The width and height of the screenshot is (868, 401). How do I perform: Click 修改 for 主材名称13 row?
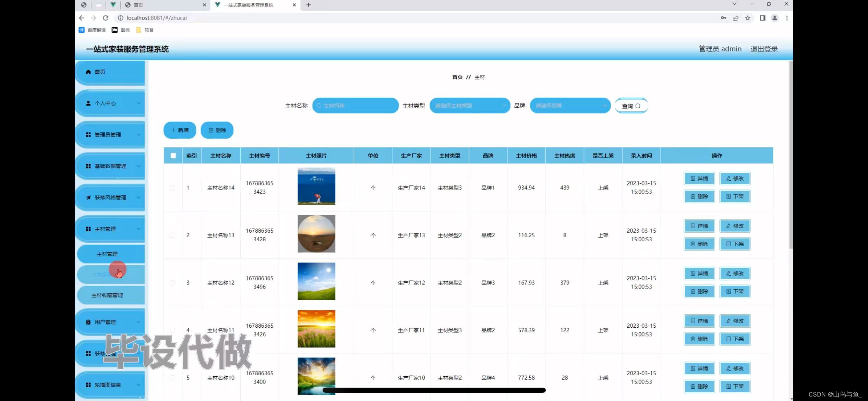(735, 226)
